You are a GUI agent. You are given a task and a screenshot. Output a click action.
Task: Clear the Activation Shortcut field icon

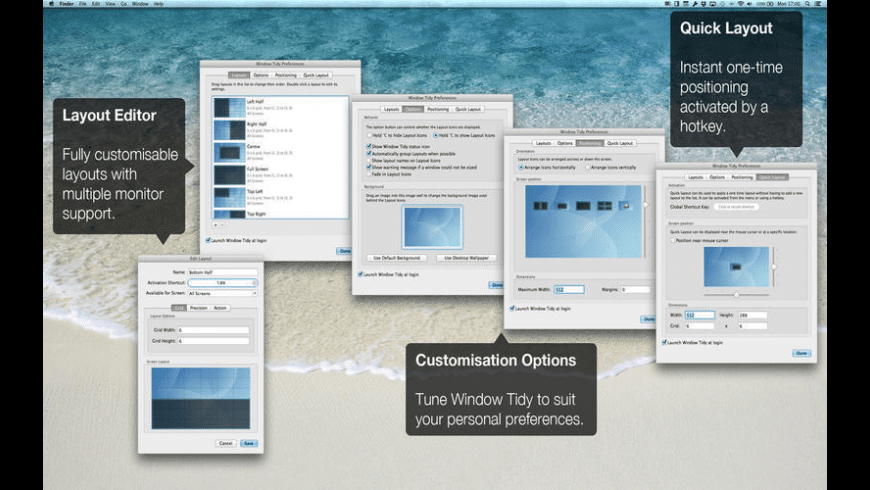[253, 282]
